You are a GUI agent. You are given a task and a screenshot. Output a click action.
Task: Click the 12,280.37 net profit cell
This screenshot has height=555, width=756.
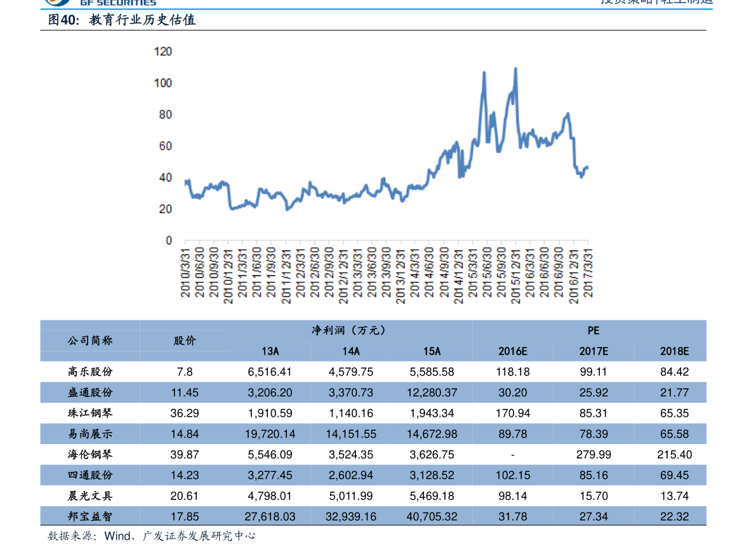tap(432, 393)
